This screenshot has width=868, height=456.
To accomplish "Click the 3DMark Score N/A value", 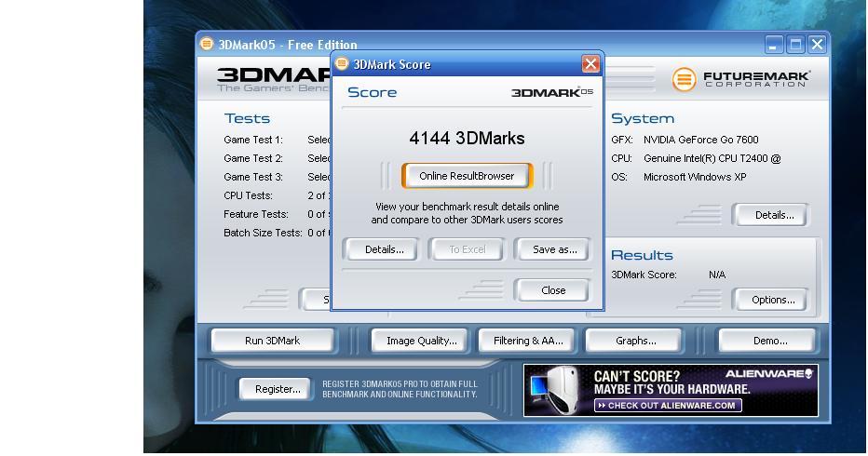I will [x=717, y=275].
